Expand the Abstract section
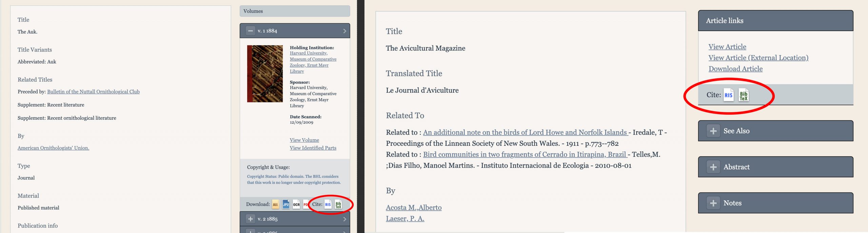 tap(713, 167)
